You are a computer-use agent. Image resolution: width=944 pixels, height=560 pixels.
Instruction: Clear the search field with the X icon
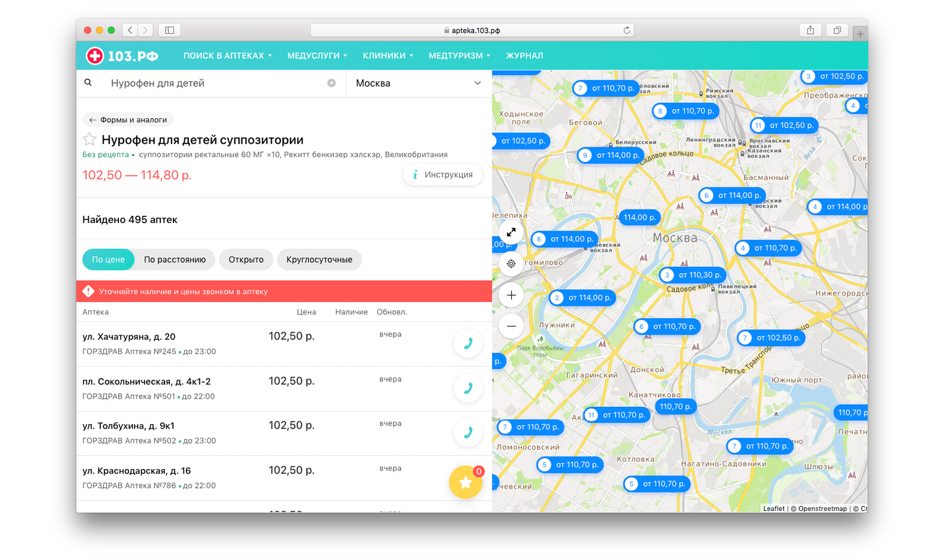331,83
